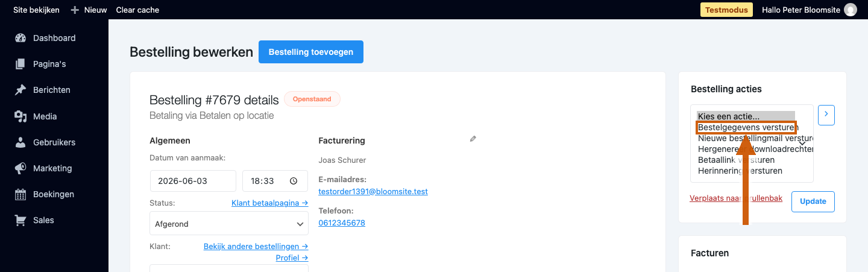The height and width of the screenshot is (272, 868).
Task: Open Bekijk andere bestellingen link
Action: [256, 246]
